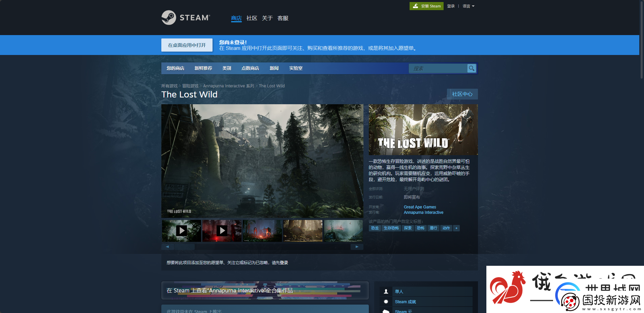Viewport: 644px width, 313px height.
Task: Click the main game screenshot
Action: coord(262,161)
